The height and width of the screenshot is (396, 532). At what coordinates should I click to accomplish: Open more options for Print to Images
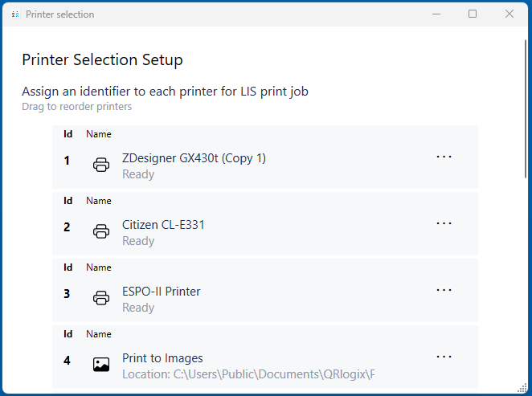(x=444, y=357)
